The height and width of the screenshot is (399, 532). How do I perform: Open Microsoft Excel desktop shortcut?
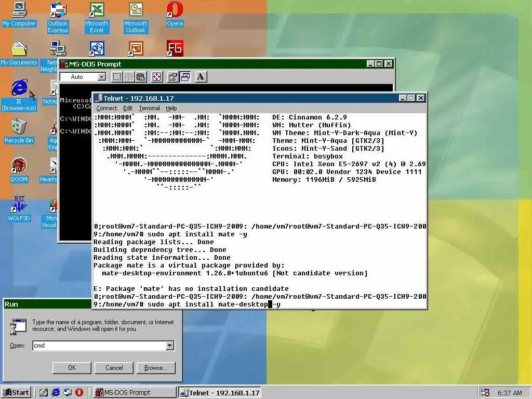(97, 18)
